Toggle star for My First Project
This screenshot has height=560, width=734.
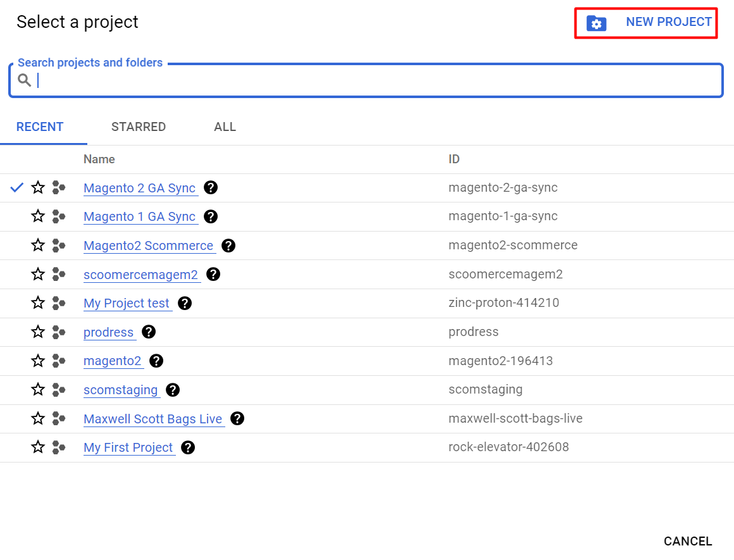(x=39, y=447)
